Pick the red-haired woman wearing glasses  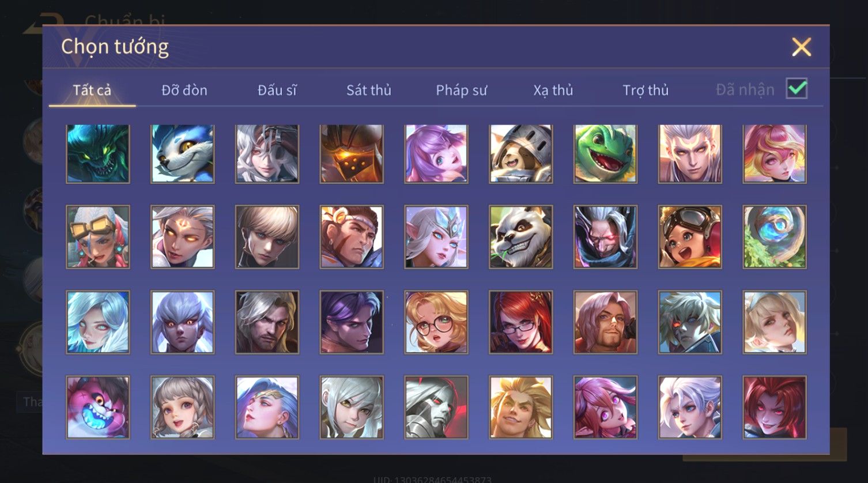(521, 322)
